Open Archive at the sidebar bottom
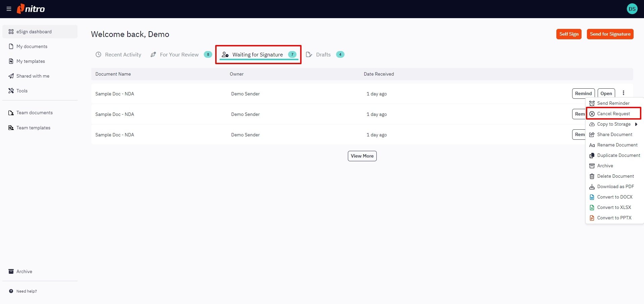 click(x=24, y=271)
